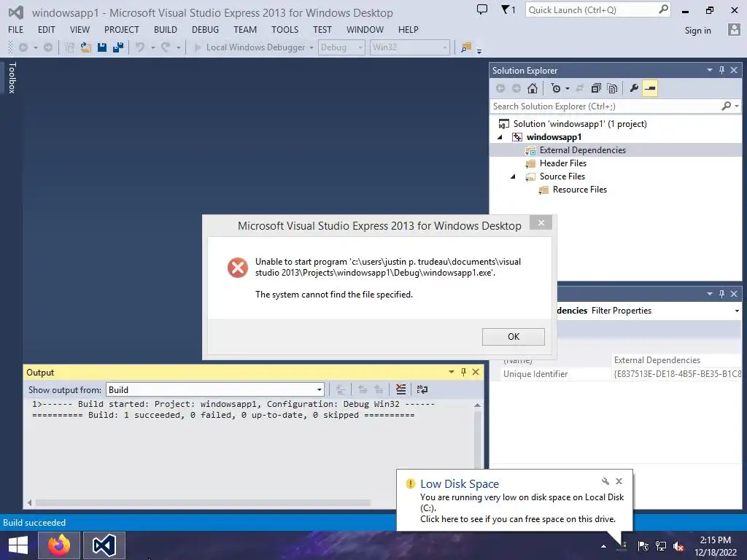Click the Undo toolbar icon
Image resolution: width=747 pixels, height=560 pixels.
pyautogui.click(x=139, y=47)
